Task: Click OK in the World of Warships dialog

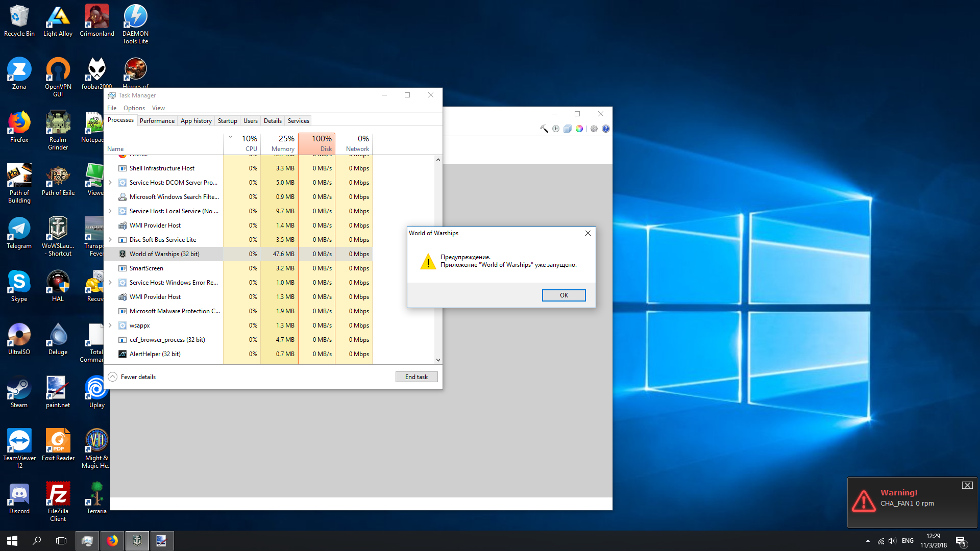Action: [x=564, y=295]
